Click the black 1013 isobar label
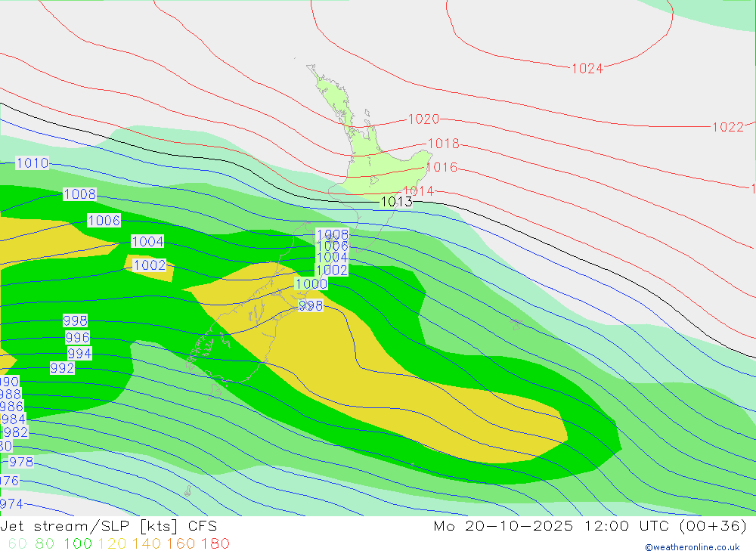Image resolution: width=756 pixels, height=554 pixels. pos(397,202)
